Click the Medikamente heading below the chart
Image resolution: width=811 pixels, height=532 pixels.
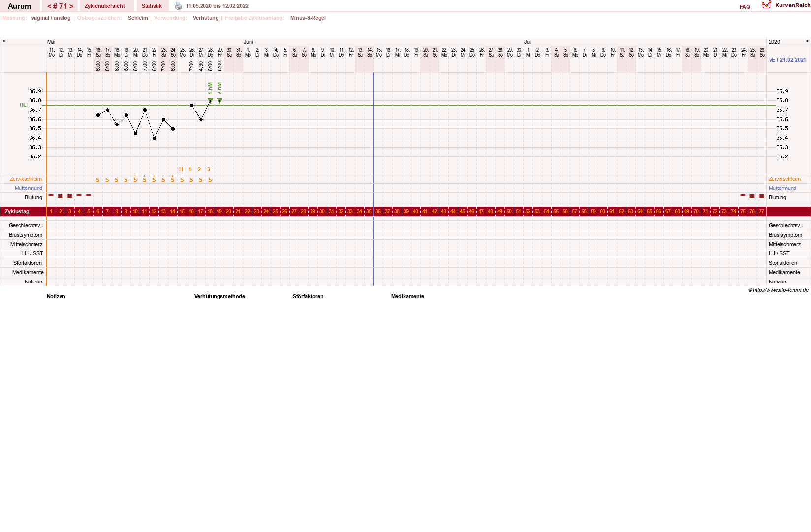[407, 297]
